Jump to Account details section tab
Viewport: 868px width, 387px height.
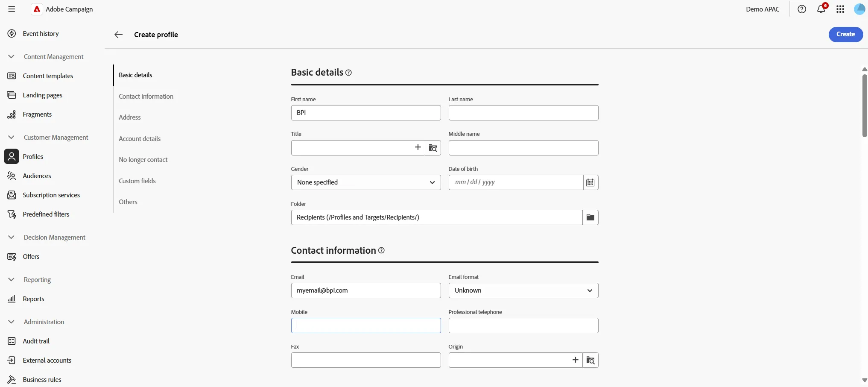pyautogui.click(x=140, y=138)
